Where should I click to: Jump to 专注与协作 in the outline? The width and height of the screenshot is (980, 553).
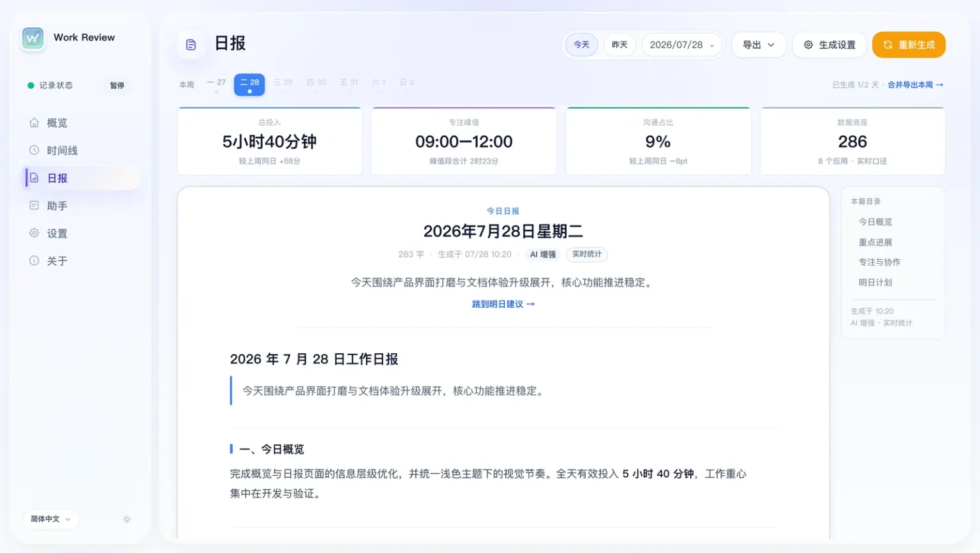pyautogui.click(x=879, y=262)
